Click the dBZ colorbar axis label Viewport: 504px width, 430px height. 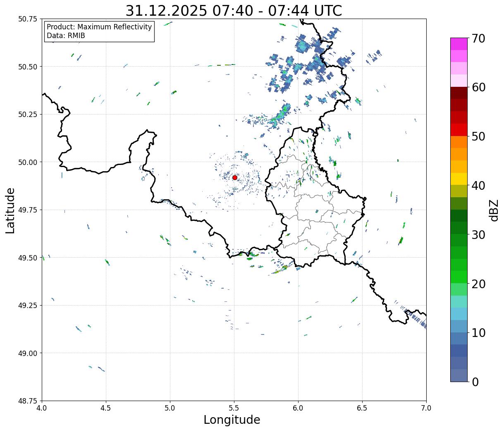(x=494, y=210)
